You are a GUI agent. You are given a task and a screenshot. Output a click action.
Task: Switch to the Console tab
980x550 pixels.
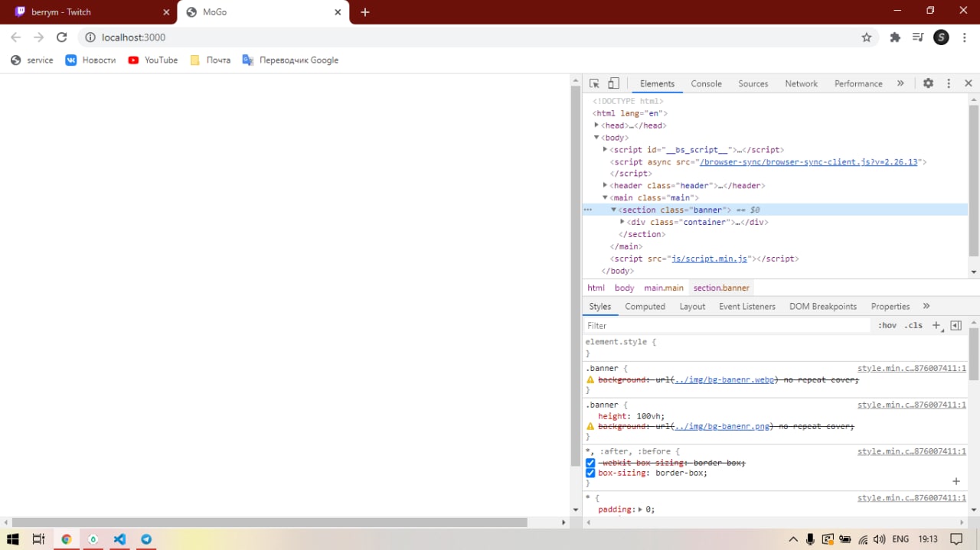coord(706,83)
